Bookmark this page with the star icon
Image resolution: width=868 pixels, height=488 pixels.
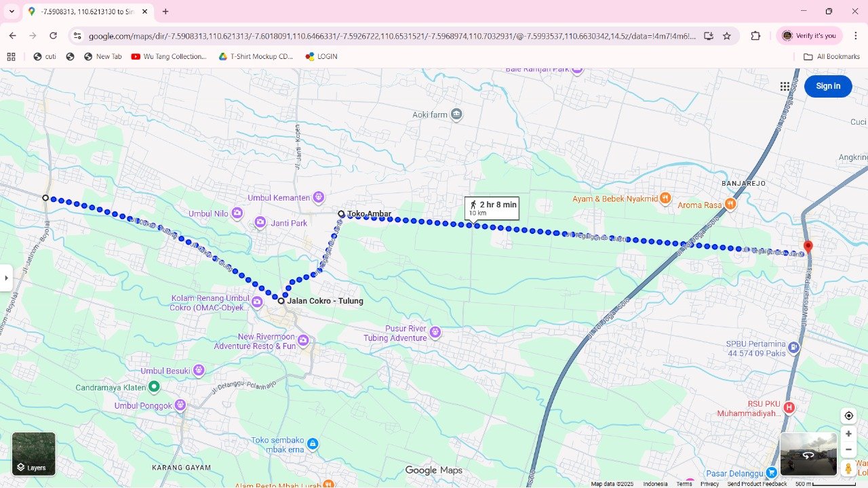tap(727, 36)
